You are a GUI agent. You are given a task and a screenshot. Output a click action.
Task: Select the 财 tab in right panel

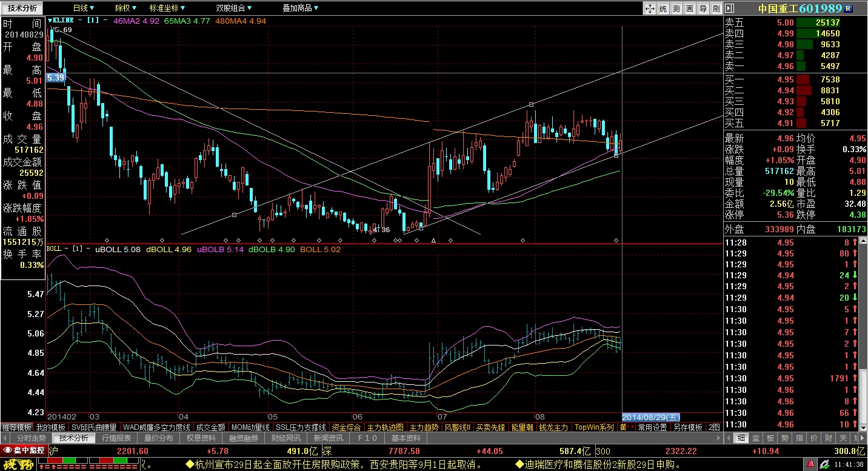(829, 438)
